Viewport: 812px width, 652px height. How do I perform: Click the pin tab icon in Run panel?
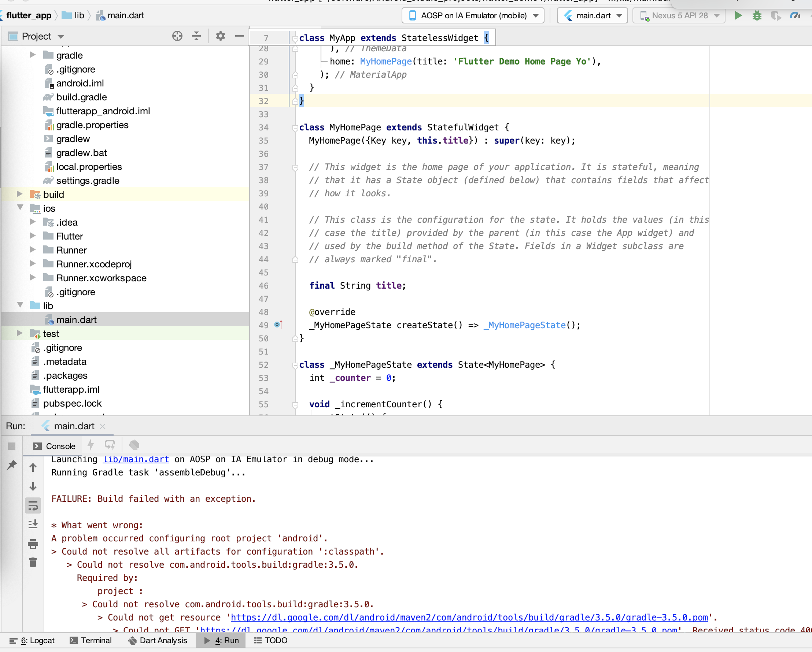point(12,465)
